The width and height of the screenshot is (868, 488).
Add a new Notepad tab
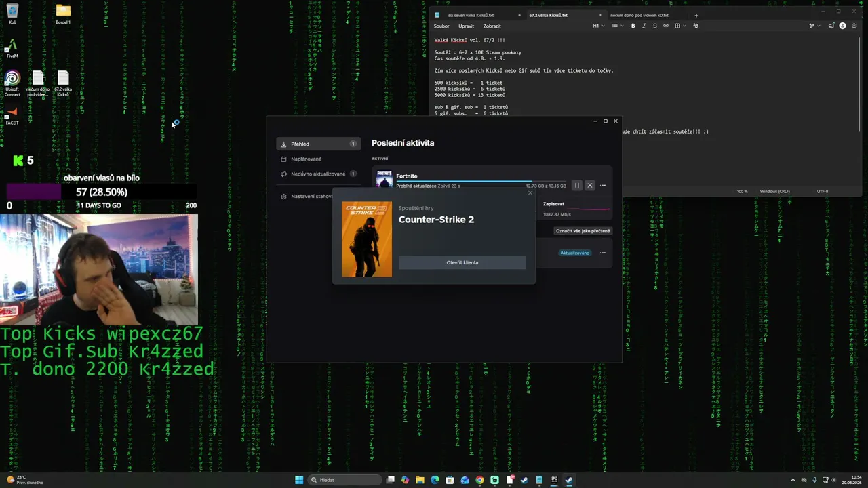[x=696, y=15]
